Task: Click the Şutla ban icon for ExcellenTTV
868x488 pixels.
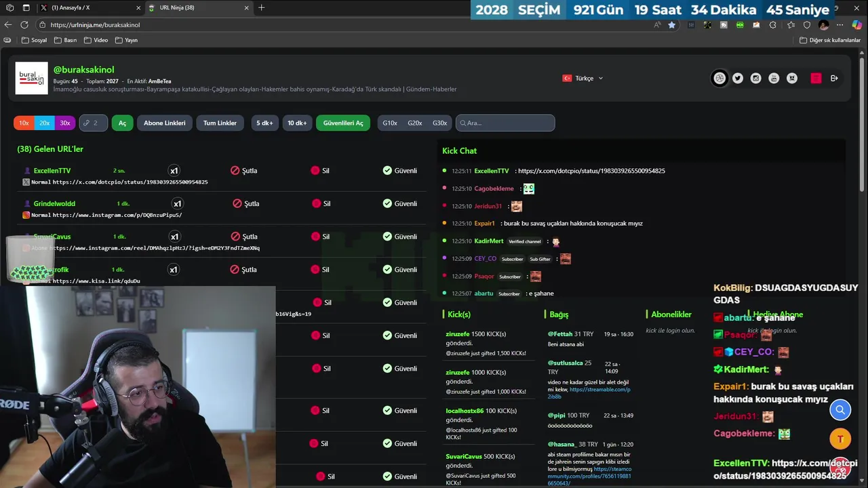Action: click(235, 170)
